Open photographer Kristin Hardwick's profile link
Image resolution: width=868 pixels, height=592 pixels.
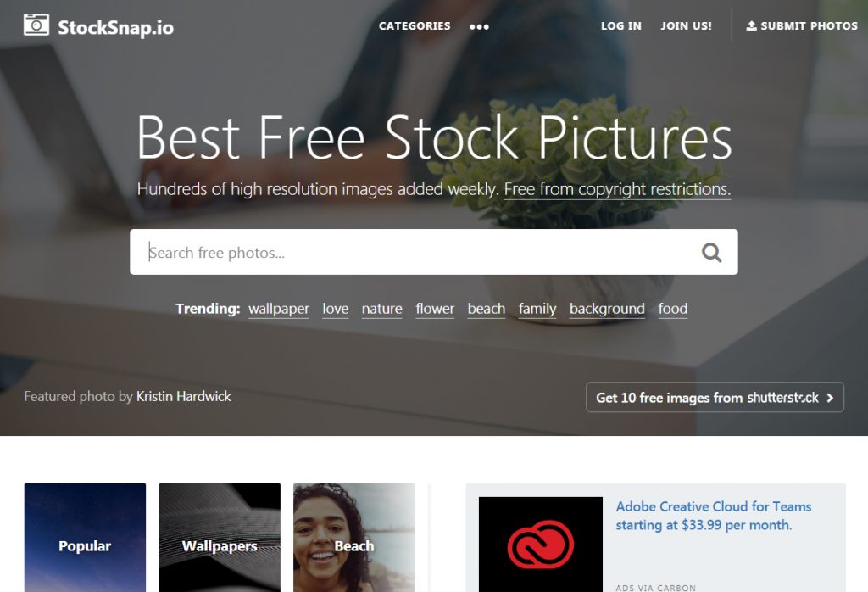coord(184,397)
